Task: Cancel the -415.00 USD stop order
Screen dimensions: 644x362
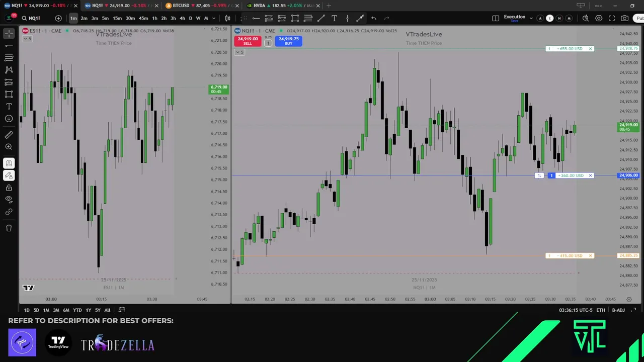Action: (590, 255)
